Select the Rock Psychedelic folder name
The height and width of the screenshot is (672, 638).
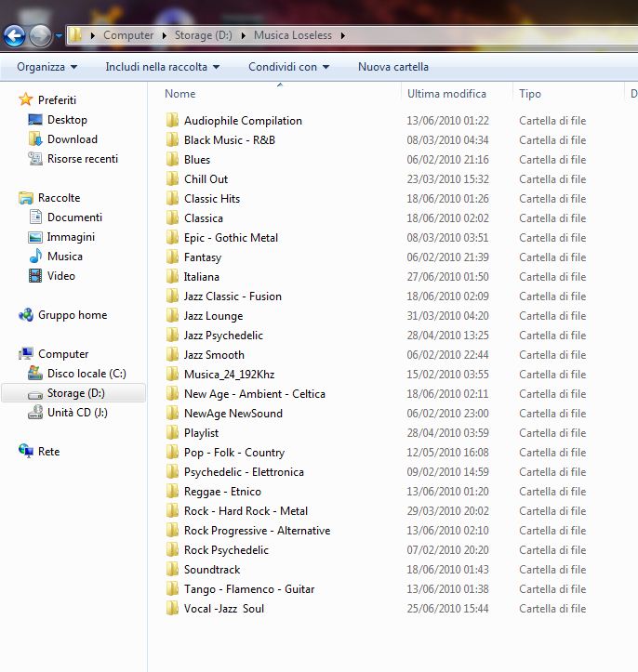point(226,550)
